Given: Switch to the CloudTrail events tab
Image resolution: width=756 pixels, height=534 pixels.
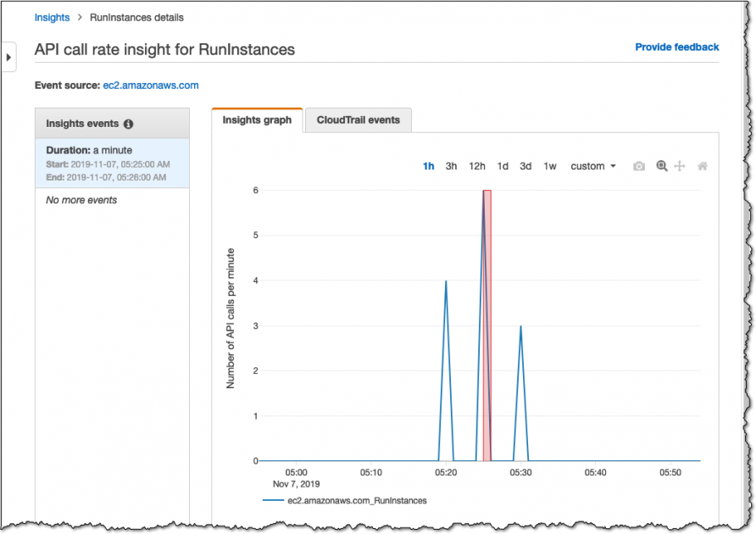Looking at the screenshot, I should tap(358, 120).
